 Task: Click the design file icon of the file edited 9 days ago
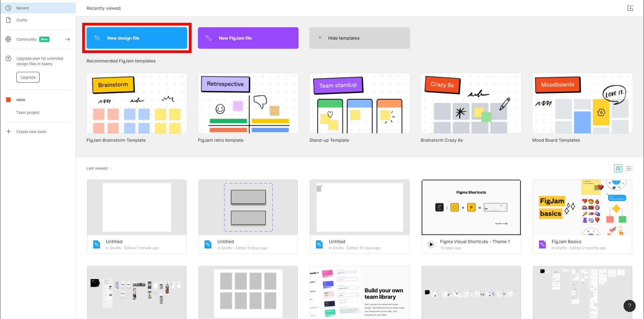coord(208,244)
